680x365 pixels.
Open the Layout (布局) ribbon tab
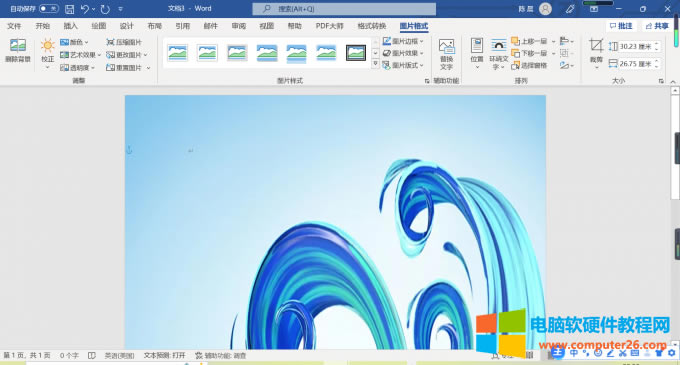click(x=154, y=26)
